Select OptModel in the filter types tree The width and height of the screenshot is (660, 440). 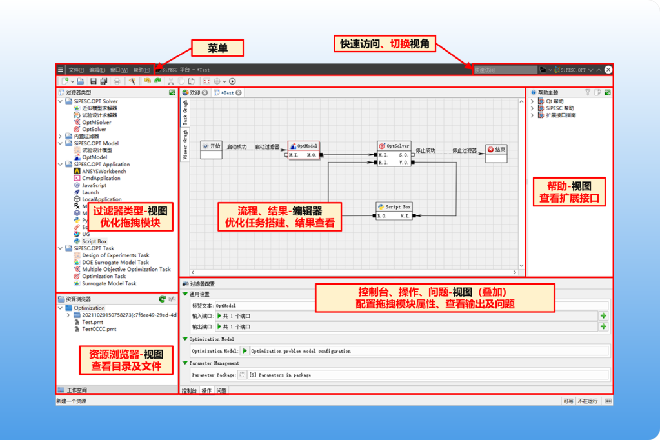(95, 157)
